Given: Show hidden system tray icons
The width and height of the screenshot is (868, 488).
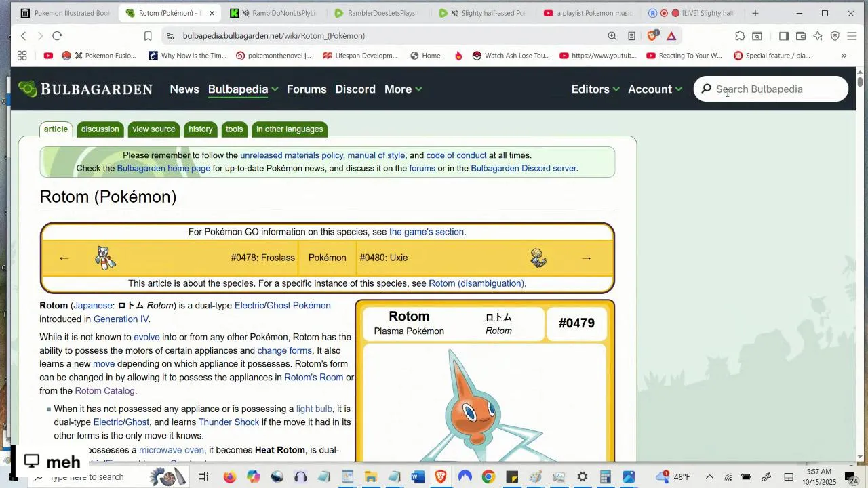Looking at the screenshot, I should (x=709, y=477).
